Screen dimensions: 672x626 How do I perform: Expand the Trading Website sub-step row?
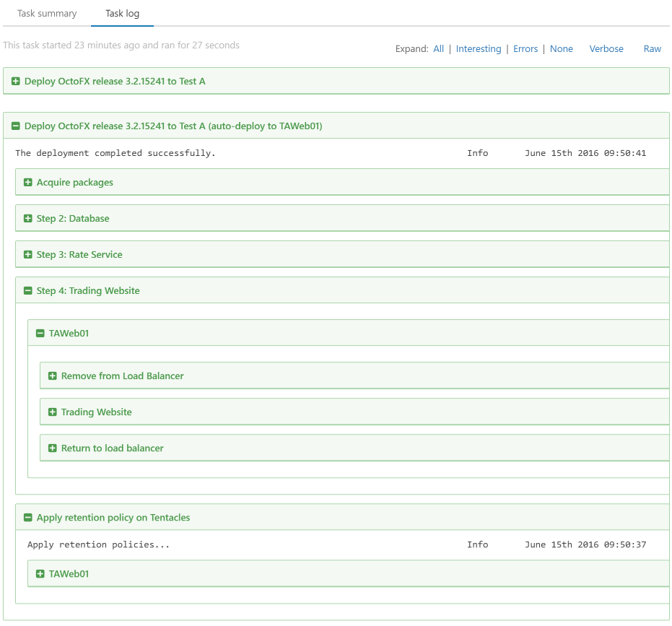click(52, 412)
